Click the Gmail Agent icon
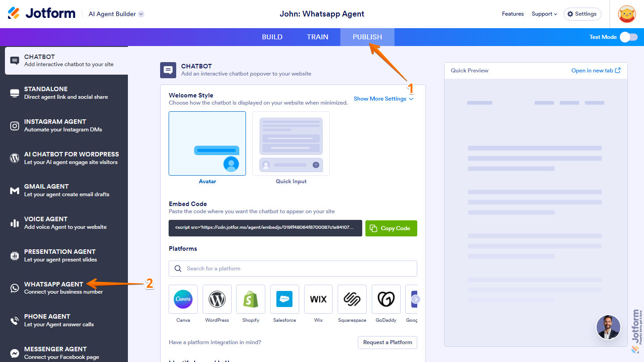Screen dimensions: 644x362 tap(15, 190)
